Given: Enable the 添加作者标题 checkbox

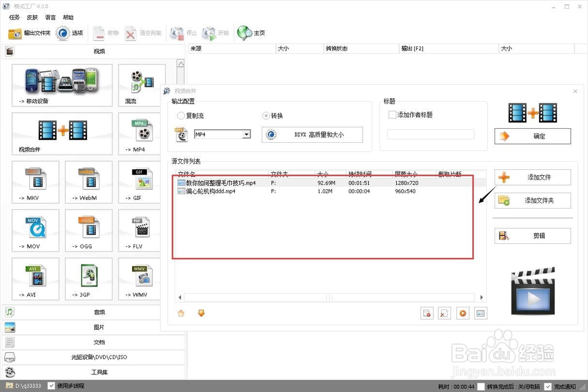Looking at the screenshot, I should tap(392, 115).
